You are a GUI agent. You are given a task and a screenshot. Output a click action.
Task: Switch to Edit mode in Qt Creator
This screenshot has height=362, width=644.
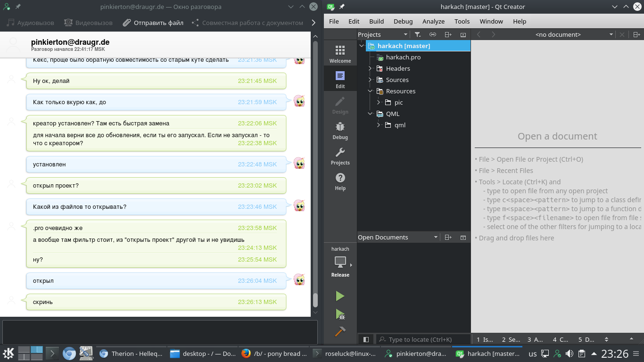click(340, 79)
